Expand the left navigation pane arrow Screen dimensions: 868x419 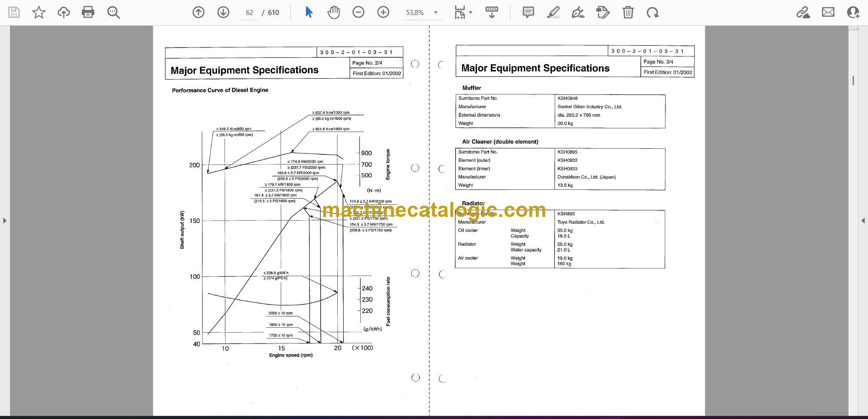[x=5, y=221]
